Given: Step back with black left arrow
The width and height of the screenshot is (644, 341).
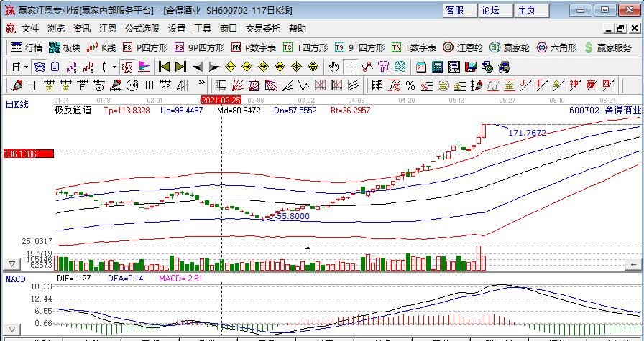Looking at the screenshot, I should click(x=198, y=67).
